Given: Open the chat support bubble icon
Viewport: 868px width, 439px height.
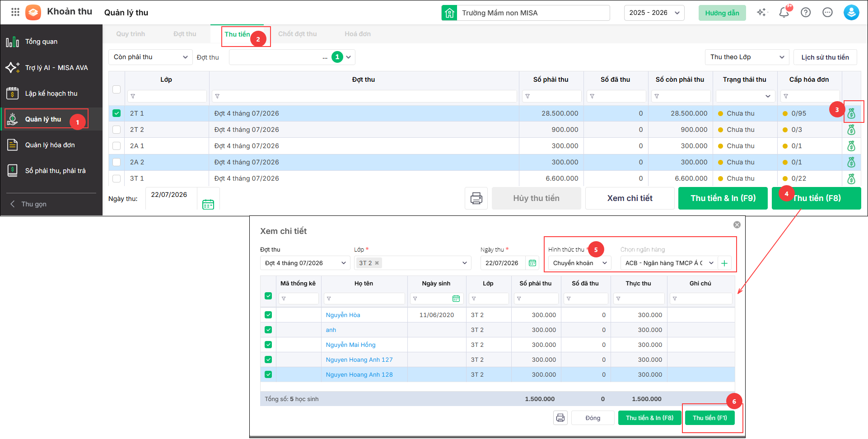Looking at the screenshot, I should [827, 12].
